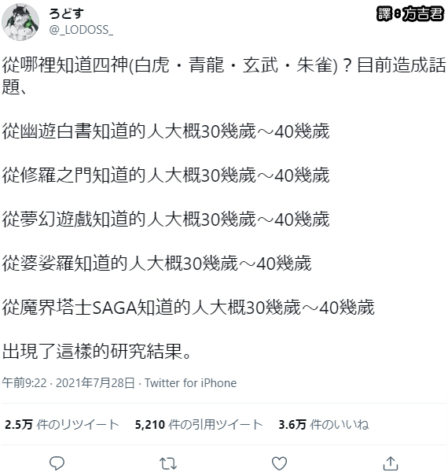
Task: Click the retweet arrows icon
Action: click(x=168, y=463)
